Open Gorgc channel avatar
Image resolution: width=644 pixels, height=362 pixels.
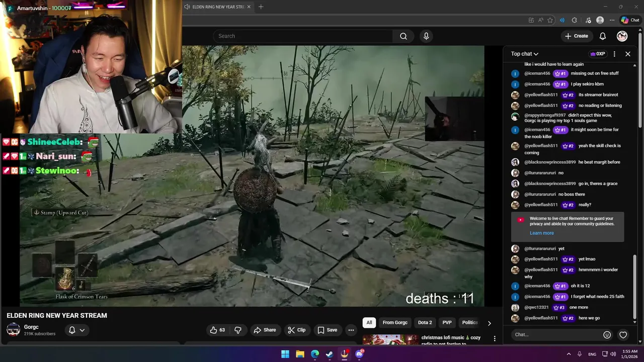[13, 330]
